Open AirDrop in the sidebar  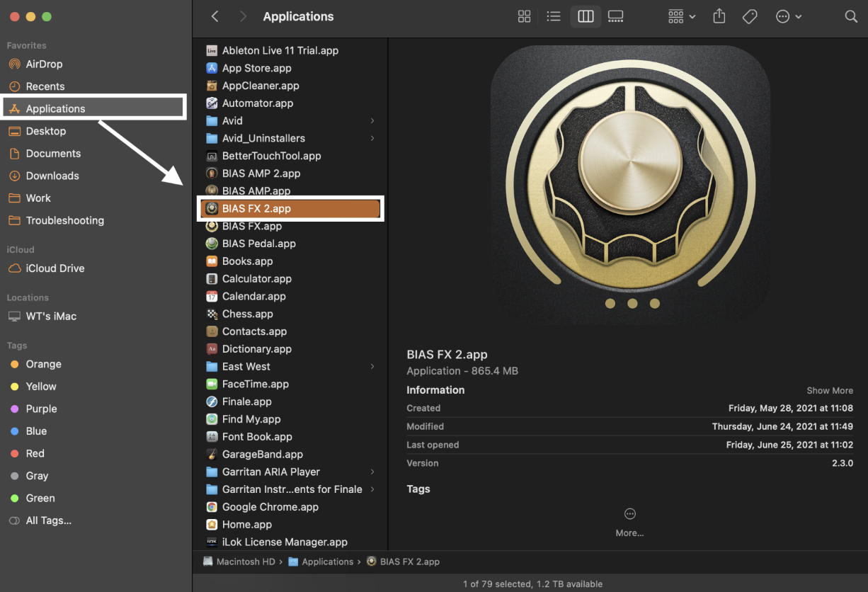(45, 64)
